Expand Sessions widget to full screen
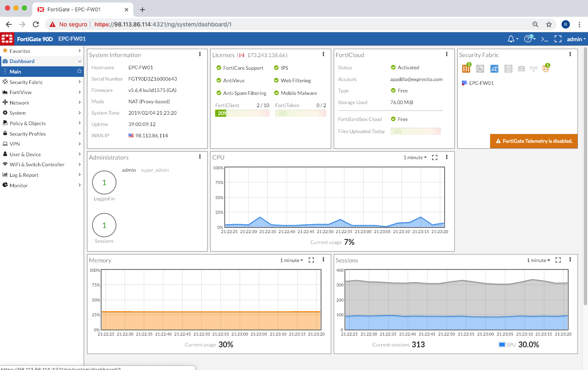Screen dimensions: 588x370 (558, 260)
